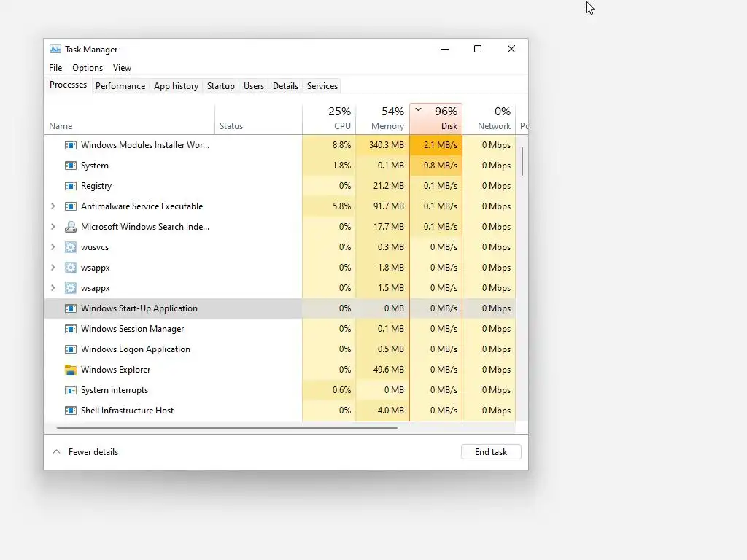
Task: Select the wusvcs process name
Action: pos(95,247)
